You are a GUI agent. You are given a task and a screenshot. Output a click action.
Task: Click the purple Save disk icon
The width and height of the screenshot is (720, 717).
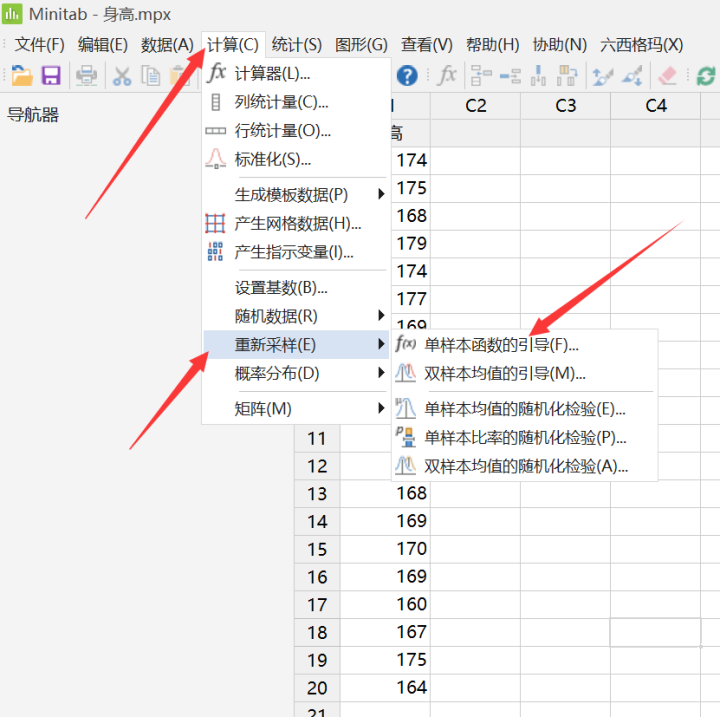pyautogui.click(x=51, y=75)
